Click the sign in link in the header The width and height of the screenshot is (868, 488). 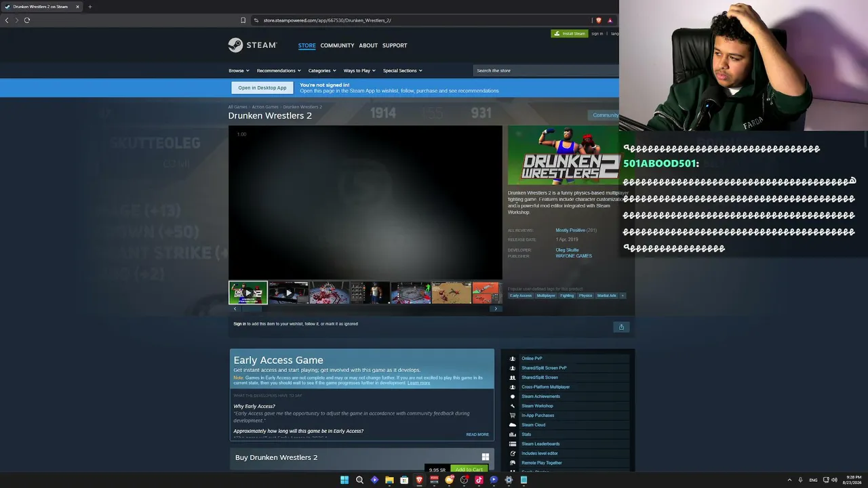tap(597, 33)
